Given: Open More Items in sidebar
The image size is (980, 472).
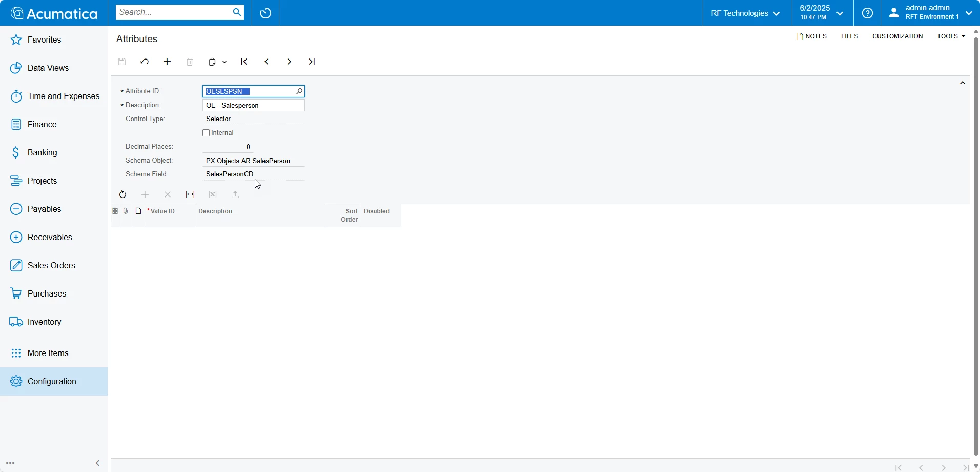Looking at the screenshot, I should pos(54,353).
